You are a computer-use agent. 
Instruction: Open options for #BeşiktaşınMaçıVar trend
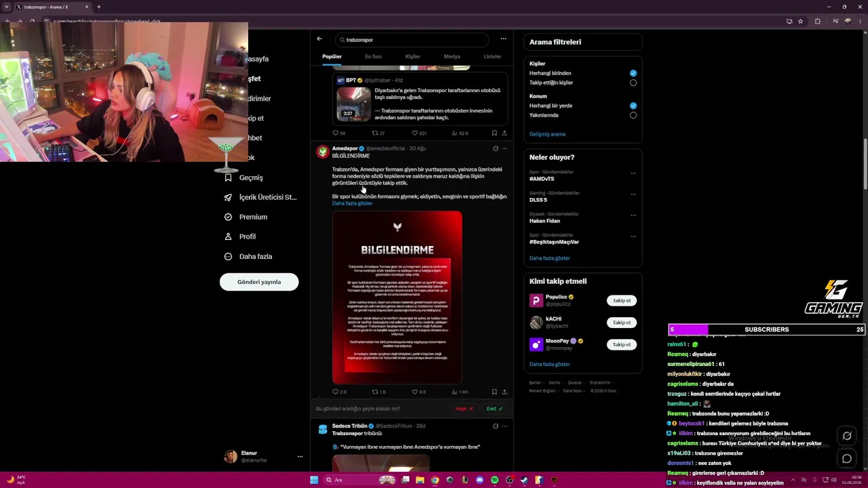[x=633, y=236]
